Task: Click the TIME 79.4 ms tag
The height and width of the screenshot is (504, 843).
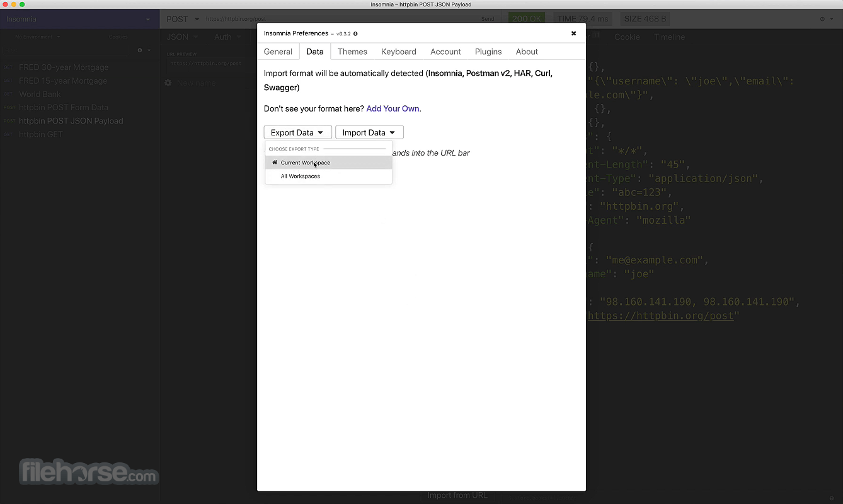Action: click(x=583, y=19)
